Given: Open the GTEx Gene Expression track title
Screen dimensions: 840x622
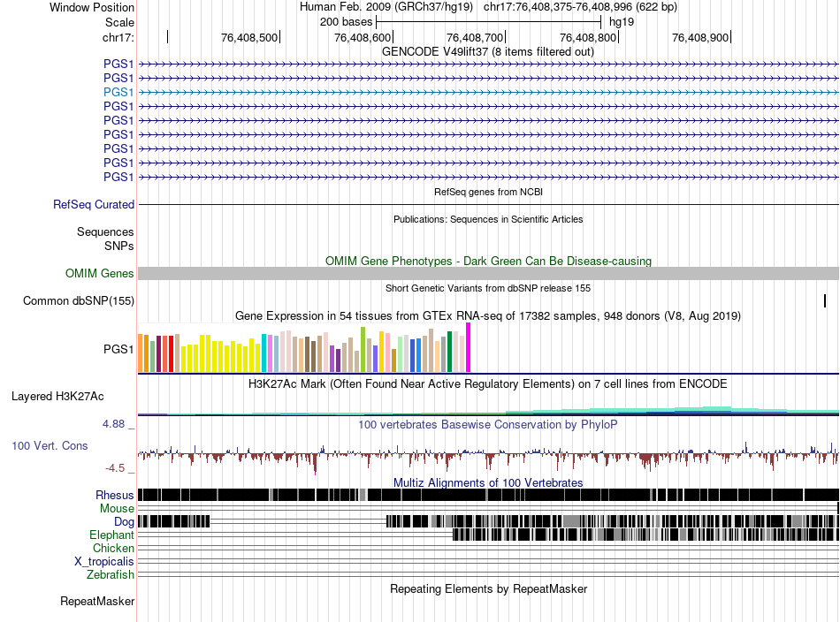Looking at the screenshot, I should point(488,315).
